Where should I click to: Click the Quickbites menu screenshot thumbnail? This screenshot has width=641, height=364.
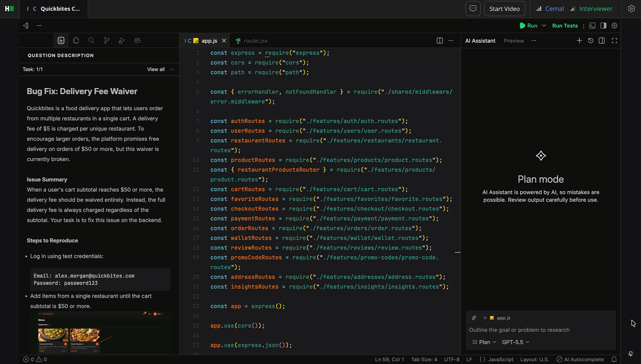coord(101,333)
